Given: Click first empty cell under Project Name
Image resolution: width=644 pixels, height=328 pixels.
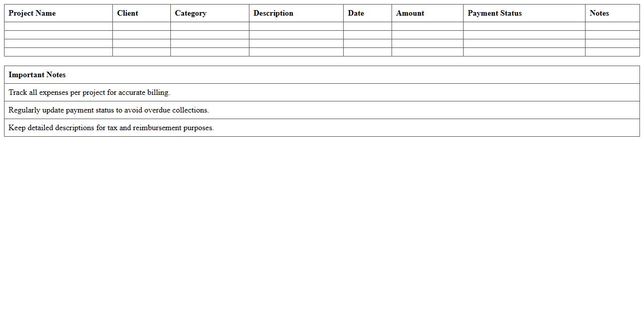Looking at the screenshot, I should (58, 26).
